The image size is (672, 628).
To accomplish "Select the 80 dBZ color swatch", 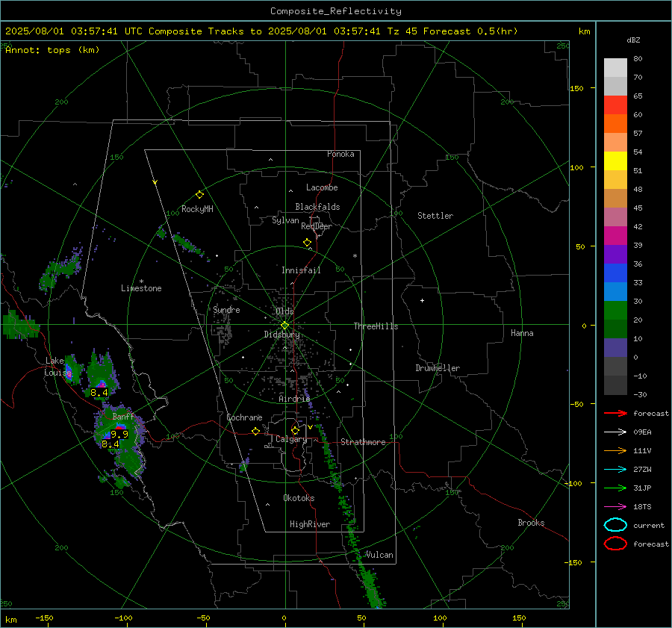I will tap(615, 68).
